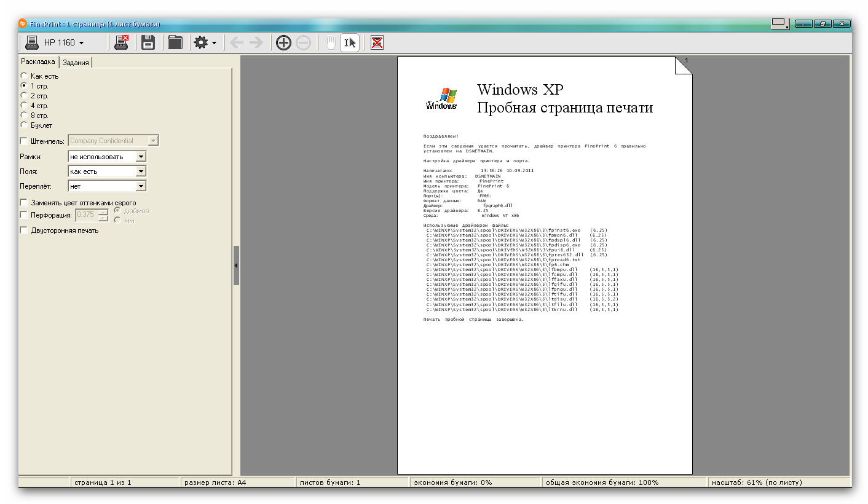This screenshot has width=868, height=504.
Task: Open the gear settings menu
Action: click(x=205, y=42)
